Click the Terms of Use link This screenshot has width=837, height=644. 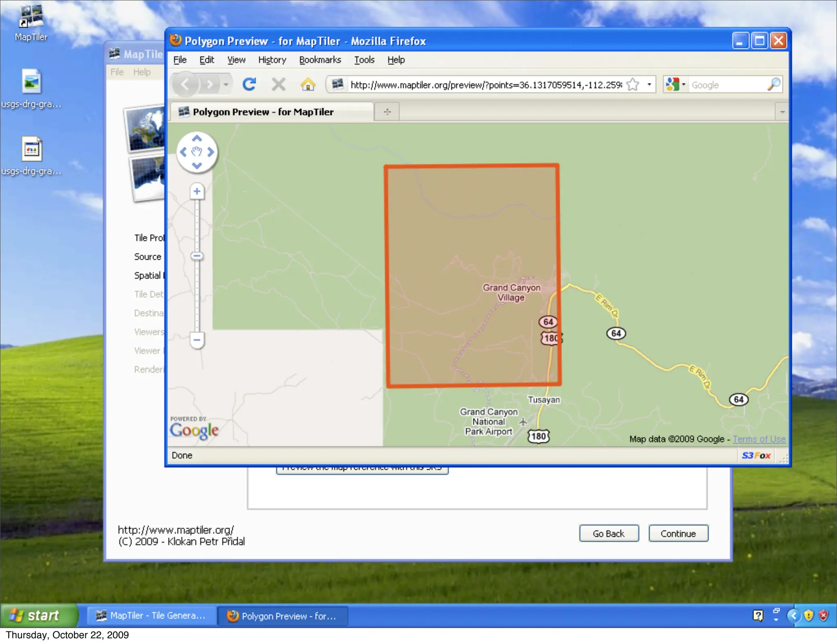[x=759, y=439]
